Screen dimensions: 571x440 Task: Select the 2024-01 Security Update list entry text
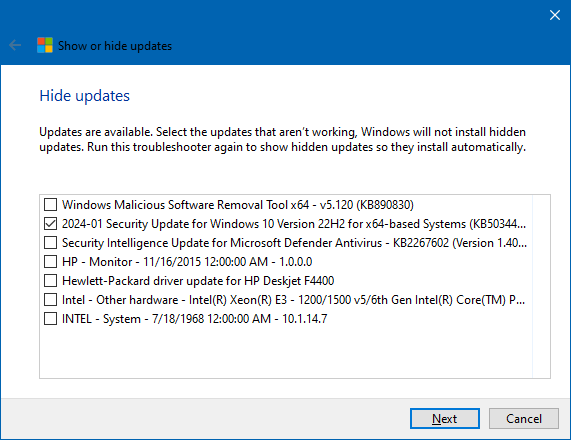(x=294, y=224)
